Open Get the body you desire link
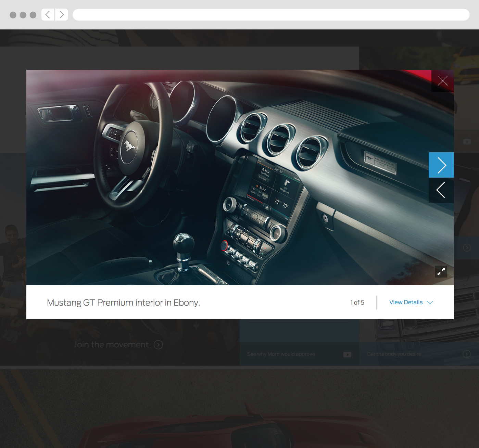 coord(394,354)
